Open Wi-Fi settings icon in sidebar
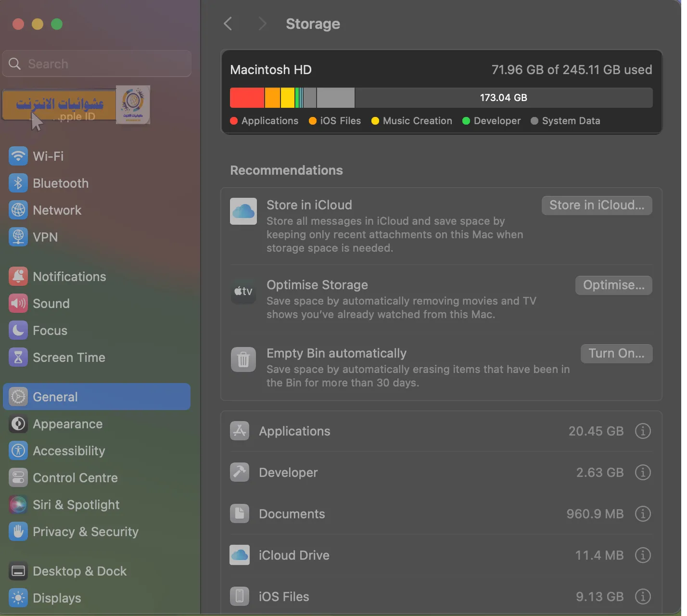Screen dimensions: 687x616 [18, 156]
